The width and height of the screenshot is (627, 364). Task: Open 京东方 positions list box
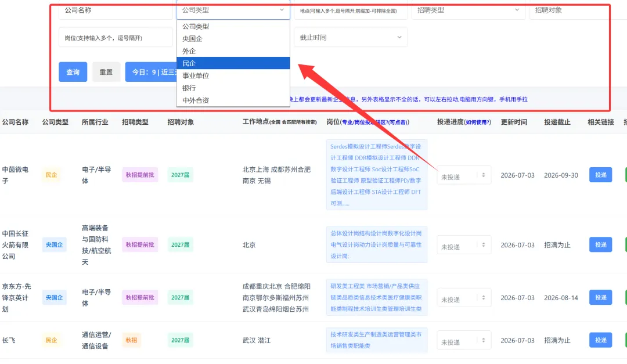click(377, 297)
